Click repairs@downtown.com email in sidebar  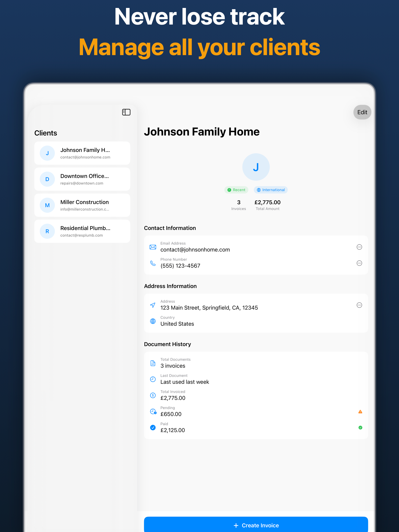tap(82, 183)
